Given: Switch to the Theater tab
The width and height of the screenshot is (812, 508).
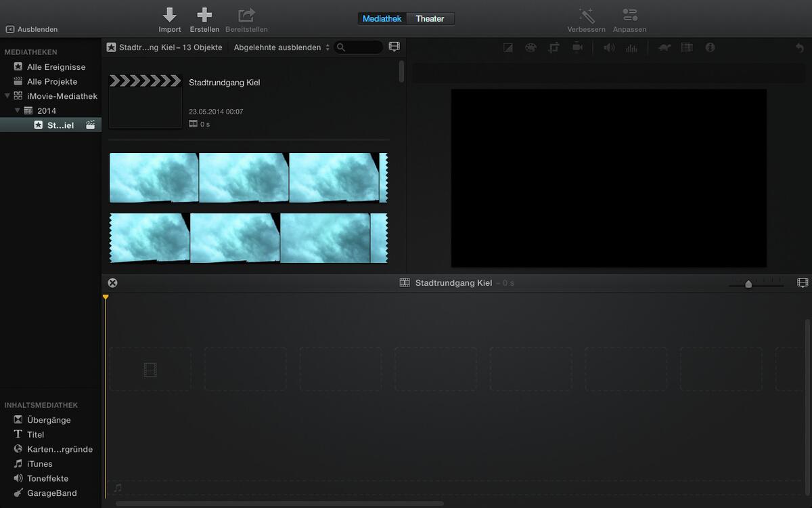Looking at the screenshot, I should coord(430,18).
